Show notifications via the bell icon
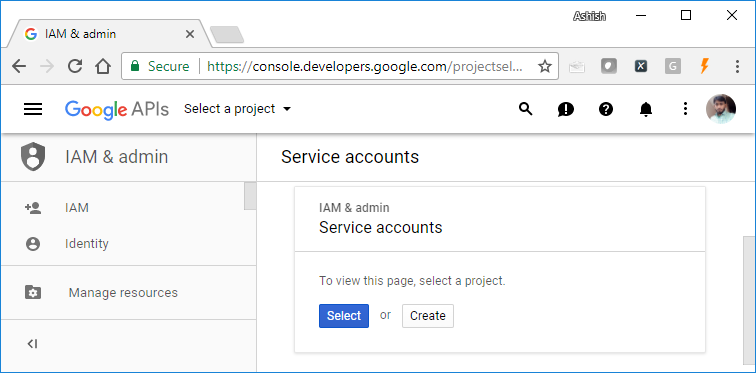 tap(646, 109)
